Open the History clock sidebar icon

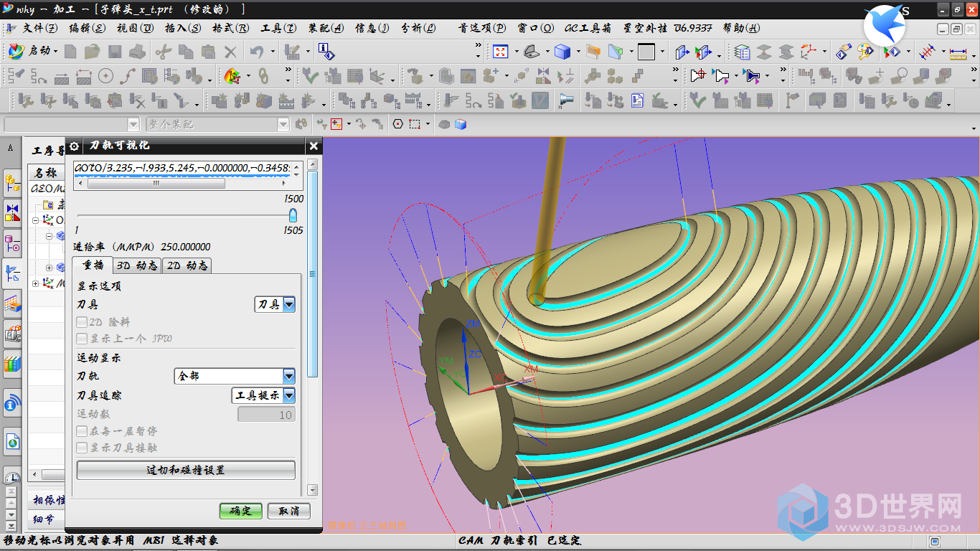click(x=12, y=476)
